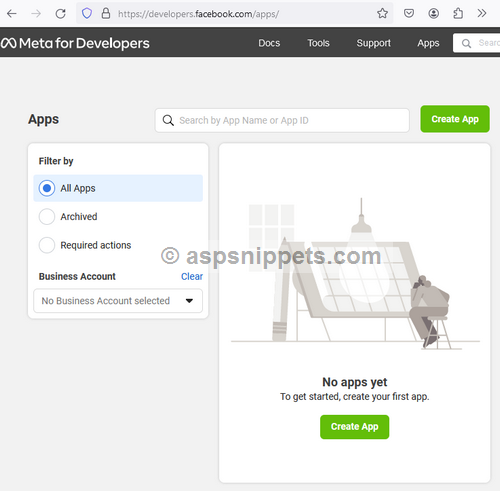
Task: Go back with browser back arrow
Action: (x=12, y=14)
